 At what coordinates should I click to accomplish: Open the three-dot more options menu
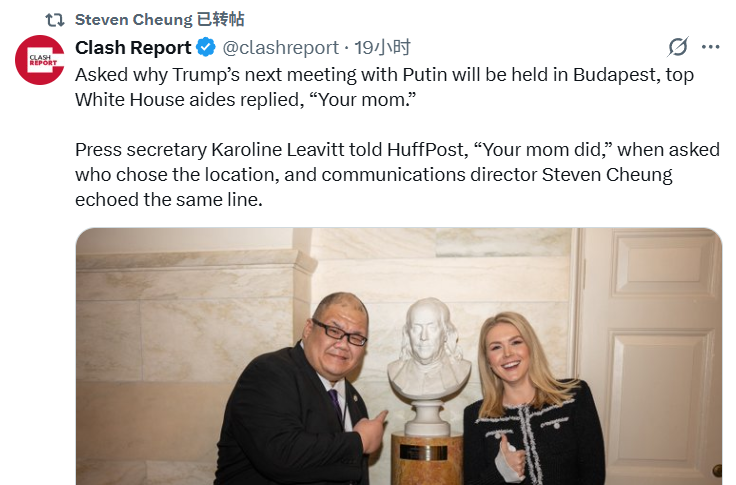710,47
